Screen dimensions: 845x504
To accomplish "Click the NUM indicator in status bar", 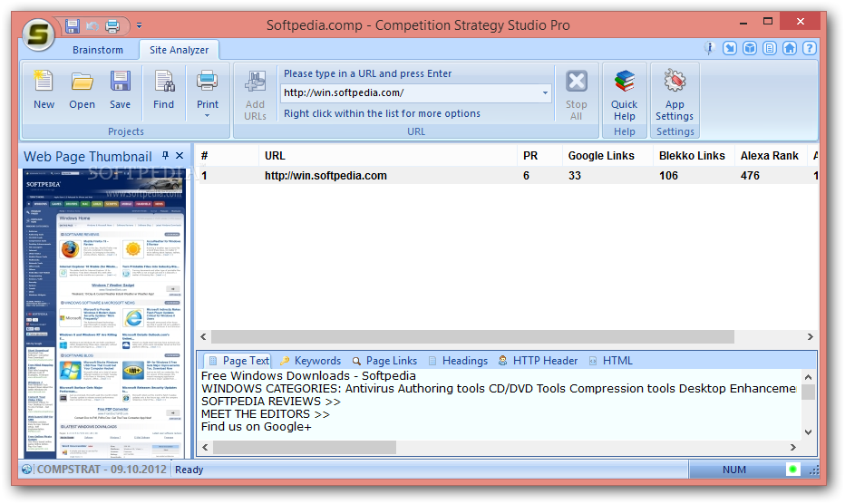I will [734, 470].
